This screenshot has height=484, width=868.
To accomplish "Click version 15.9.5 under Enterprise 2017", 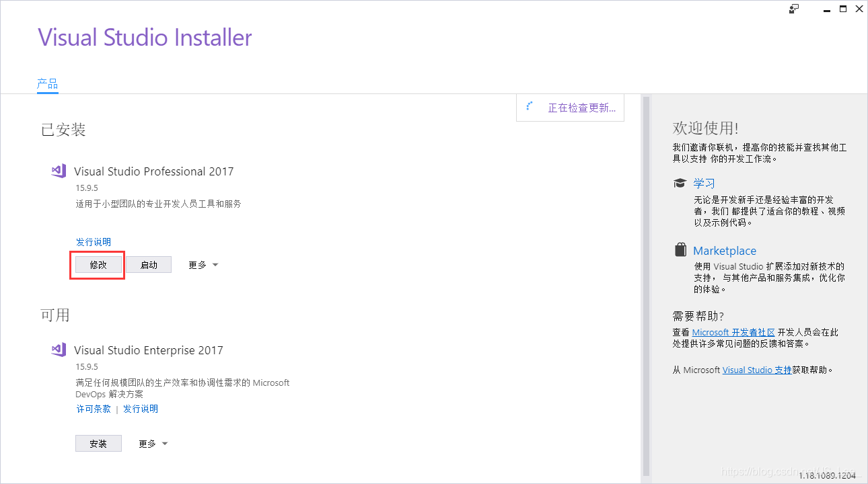I will [x=87, y=367].
